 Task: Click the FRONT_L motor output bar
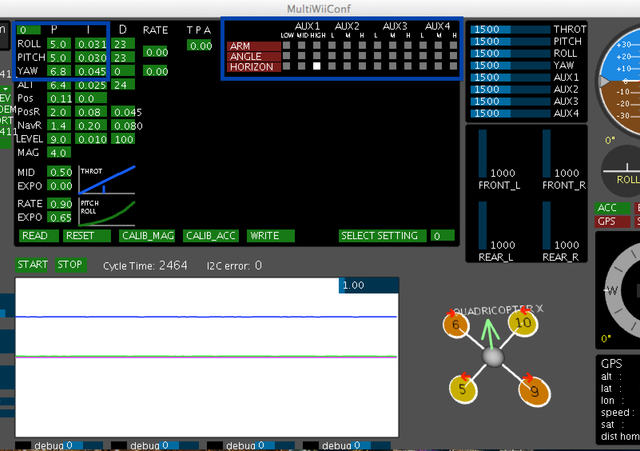pyautogui.click(x=482, y=153)
